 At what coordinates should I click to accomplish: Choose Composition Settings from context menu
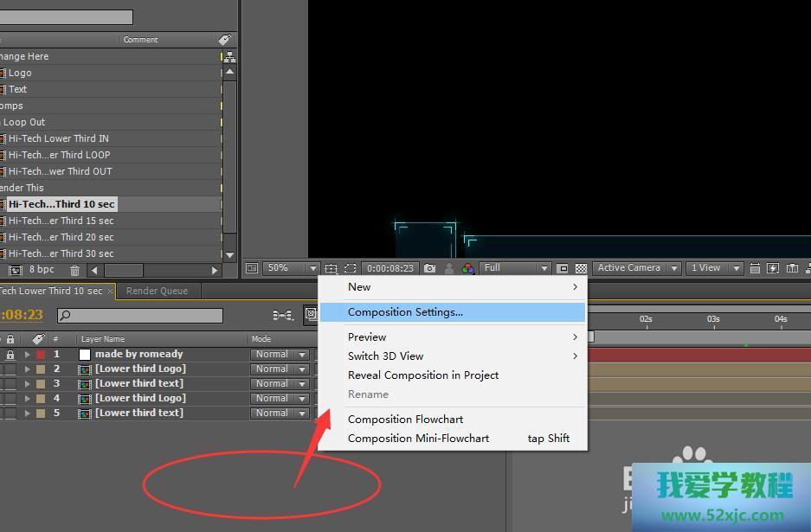click(405, 312)
